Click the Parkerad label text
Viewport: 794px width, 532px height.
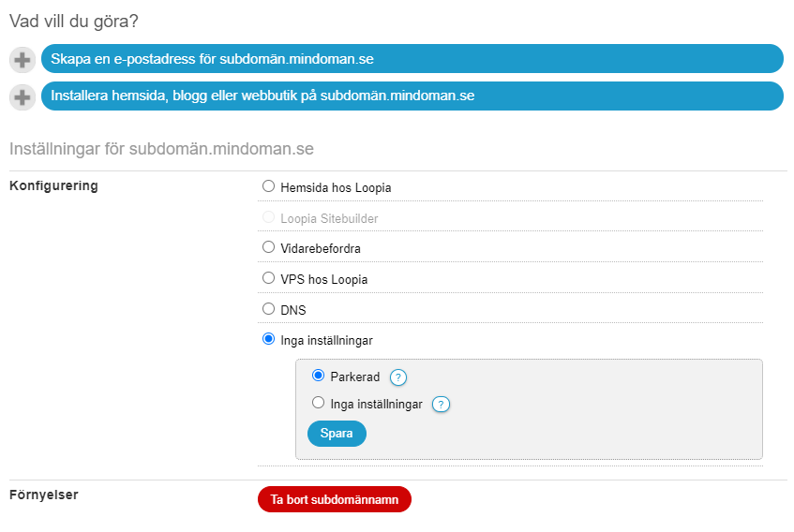tap(355, 377)
